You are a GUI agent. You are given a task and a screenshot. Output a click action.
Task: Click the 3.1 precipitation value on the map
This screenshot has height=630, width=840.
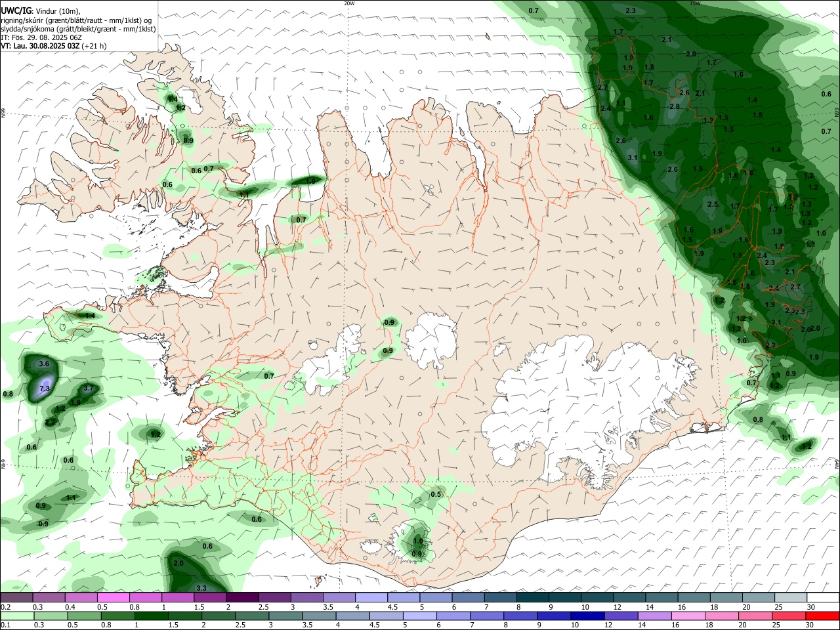pos(633,157)
